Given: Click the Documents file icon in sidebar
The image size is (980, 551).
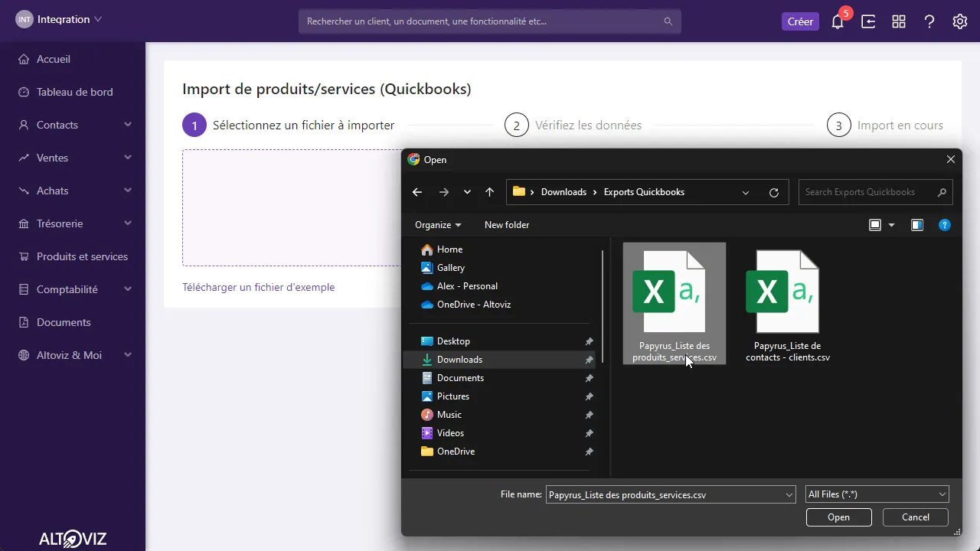Looking at the screenshot, I should 24,322.
